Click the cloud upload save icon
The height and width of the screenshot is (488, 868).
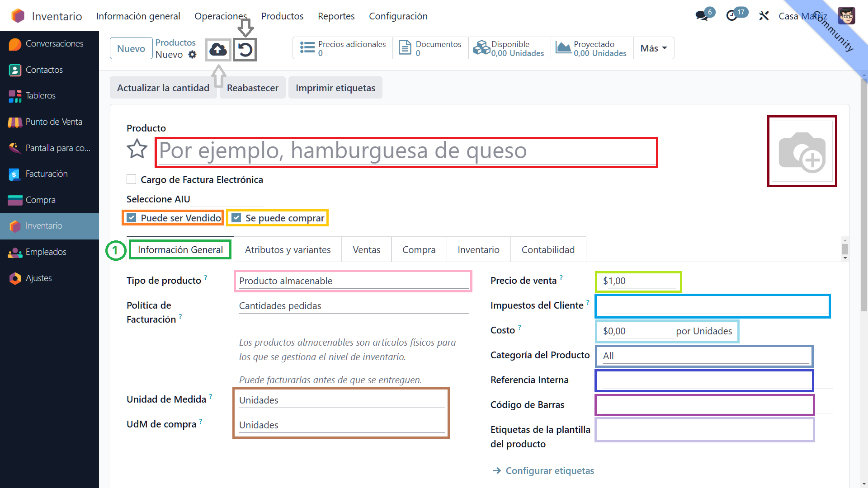(218, 49)
